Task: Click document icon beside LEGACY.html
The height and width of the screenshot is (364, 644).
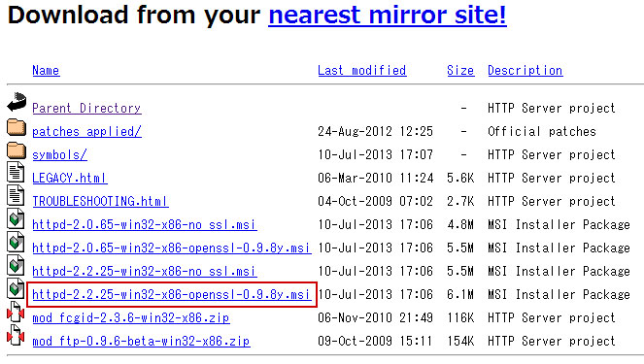Action: 16,172
